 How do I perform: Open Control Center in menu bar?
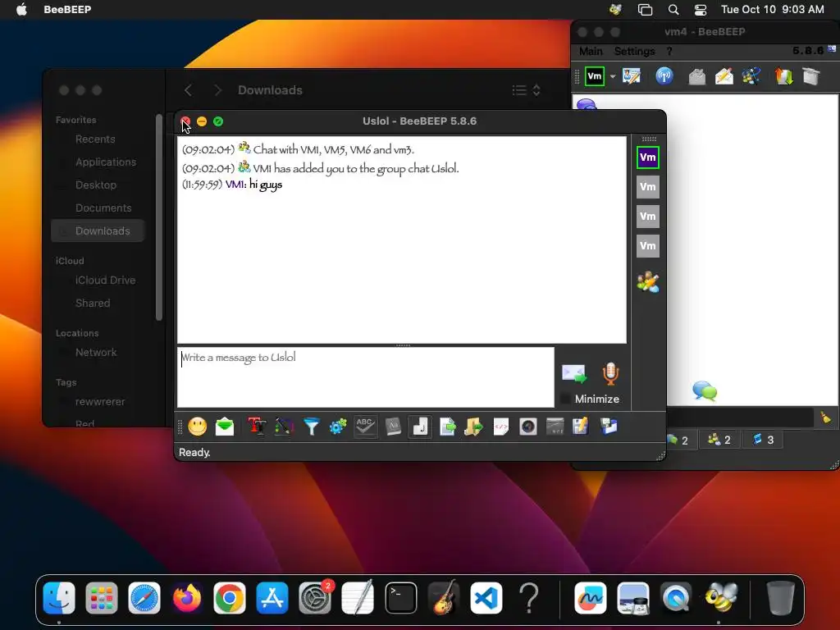pyautogui.click(x=701, y=10)
